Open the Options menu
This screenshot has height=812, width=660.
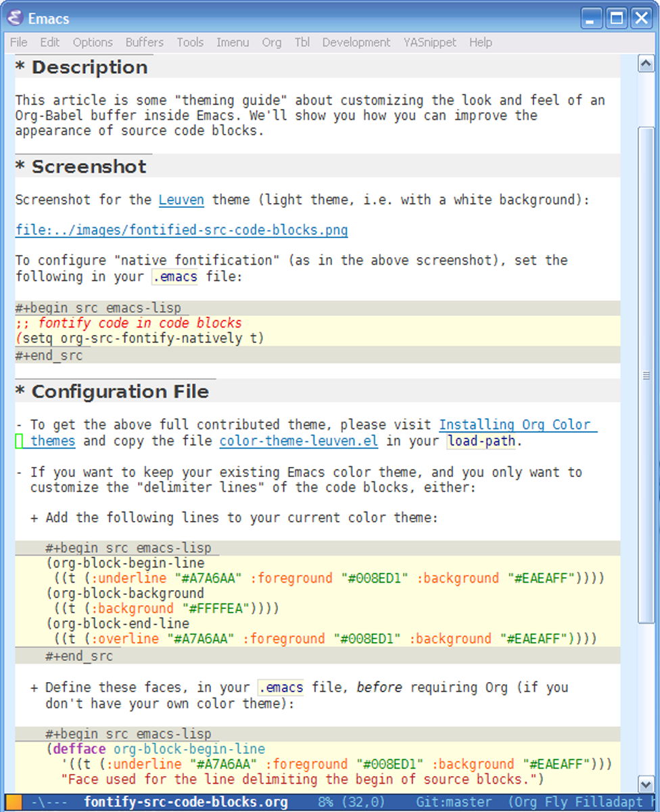(x=93, y=42)
